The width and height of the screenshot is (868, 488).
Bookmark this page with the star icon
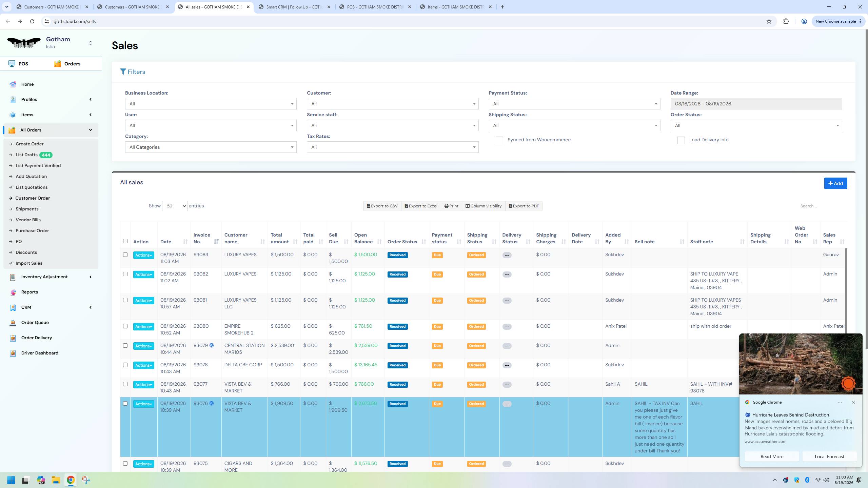point(769,21)
